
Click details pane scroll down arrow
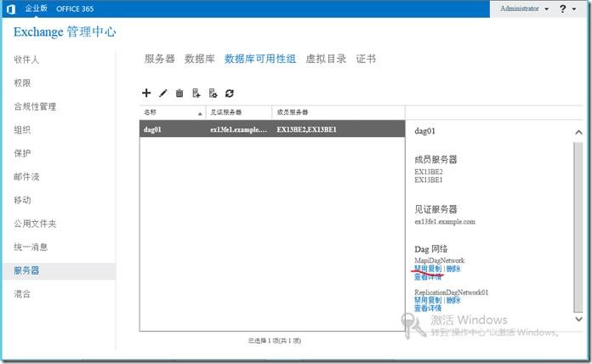pos(578,319)
